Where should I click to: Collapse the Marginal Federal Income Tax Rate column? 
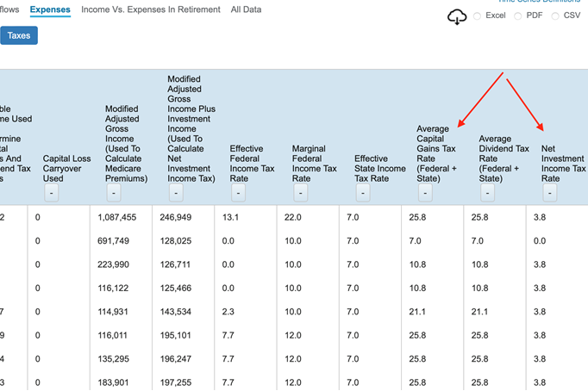pyautogui.click(x=301, y=194)
